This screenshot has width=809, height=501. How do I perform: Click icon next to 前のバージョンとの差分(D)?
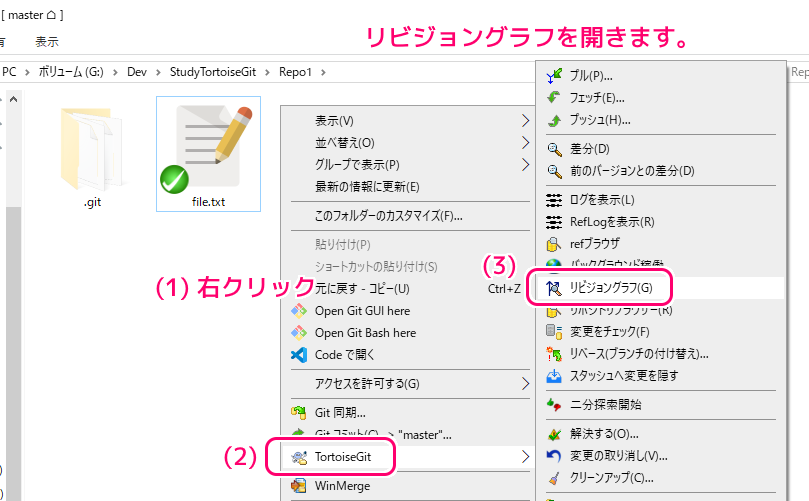pyautogui.click(x=554, y=171)
